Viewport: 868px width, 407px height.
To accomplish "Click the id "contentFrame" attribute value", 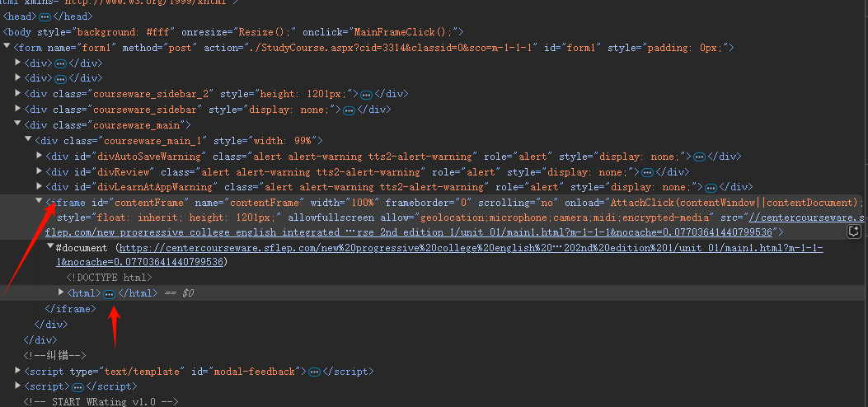I will (x=149, y=203).
